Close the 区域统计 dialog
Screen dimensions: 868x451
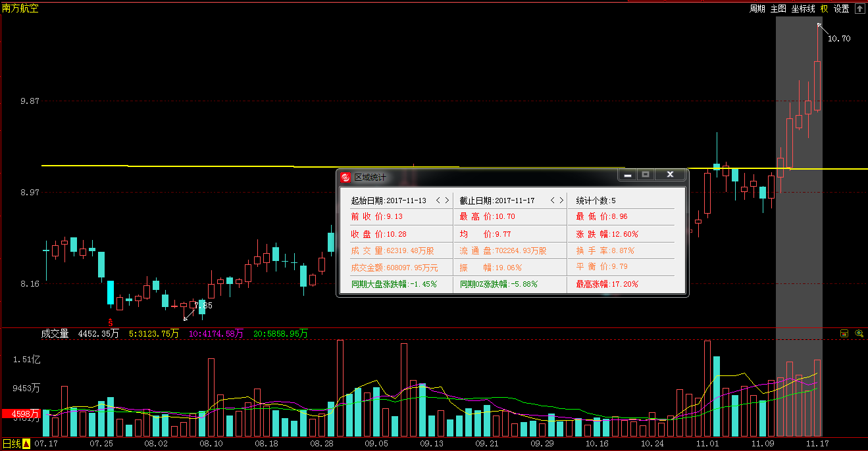coord(670,175)
